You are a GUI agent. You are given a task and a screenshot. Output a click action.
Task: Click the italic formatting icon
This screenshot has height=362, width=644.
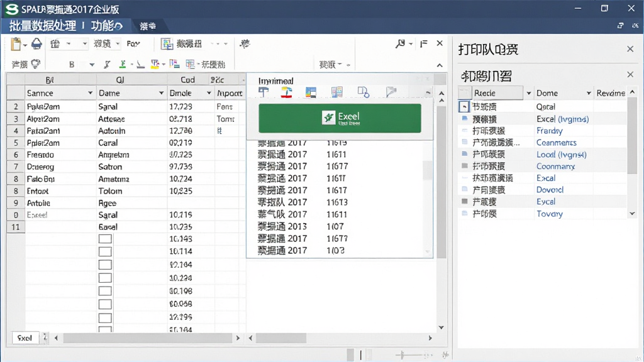(x=107, y=65)
